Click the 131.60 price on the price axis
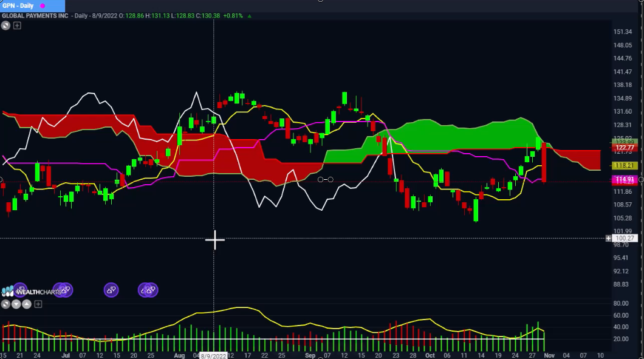The height and width of the screenshot is (359, 644). 623,112
